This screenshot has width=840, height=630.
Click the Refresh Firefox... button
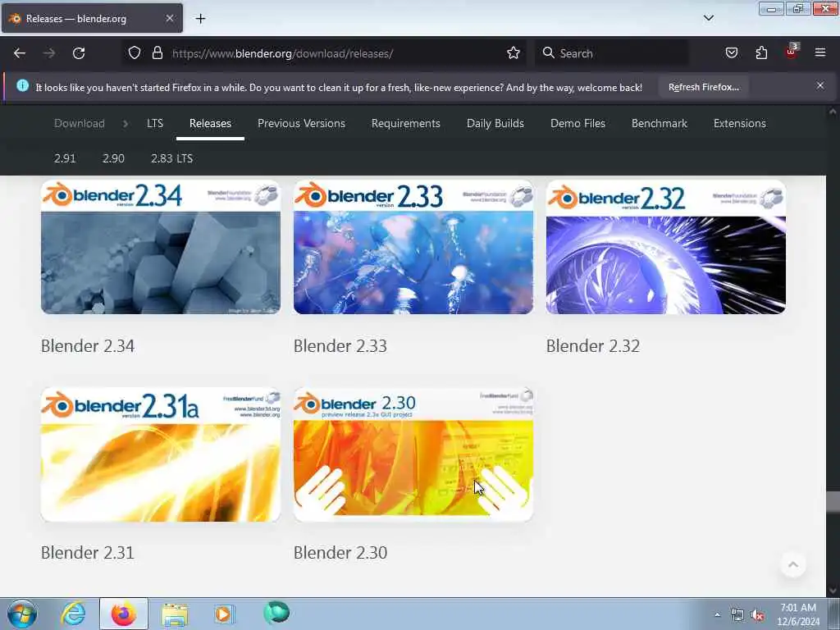[703, 87]
